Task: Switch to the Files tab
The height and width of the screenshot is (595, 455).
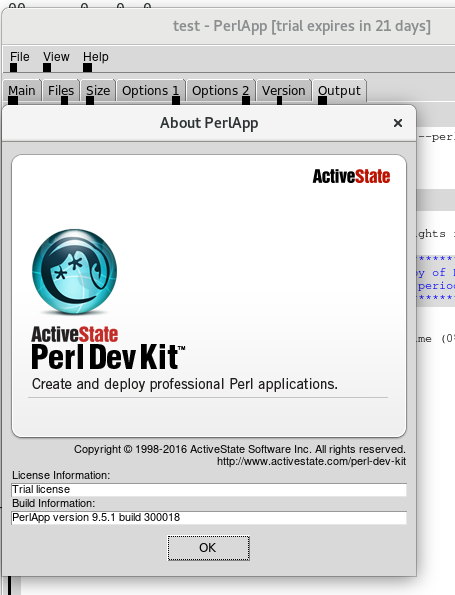Action: click(x=61, y=91)
